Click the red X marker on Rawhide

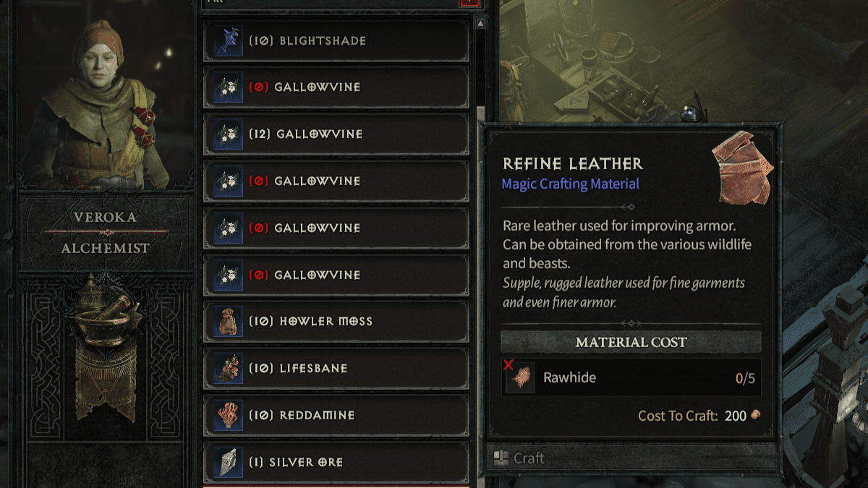(508, 364)
